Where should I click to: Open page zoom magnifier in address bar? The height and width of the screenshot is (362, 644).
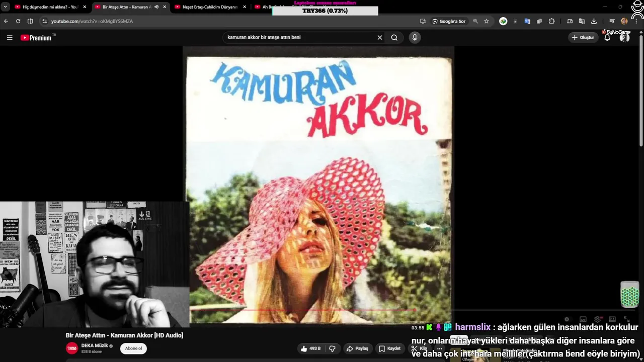(475, 21)
